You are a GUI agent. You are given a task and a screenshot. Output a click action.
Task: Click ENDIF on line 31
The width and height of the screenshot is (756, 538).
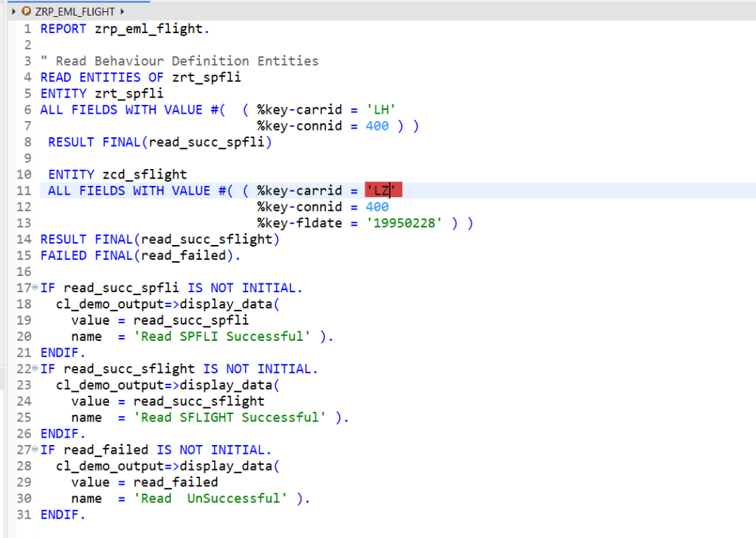(x=61, y=515)
